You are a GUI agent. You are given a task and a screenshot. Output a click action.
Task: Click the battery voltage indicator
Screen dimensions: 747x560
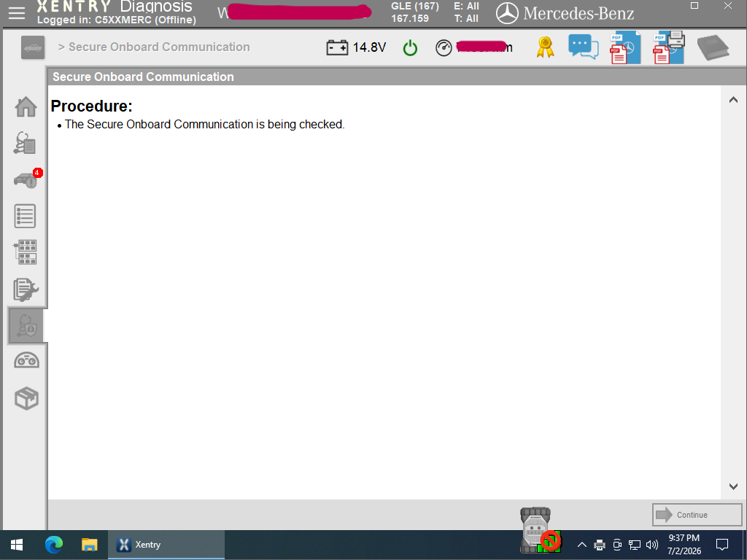click(x=356, y=47)
